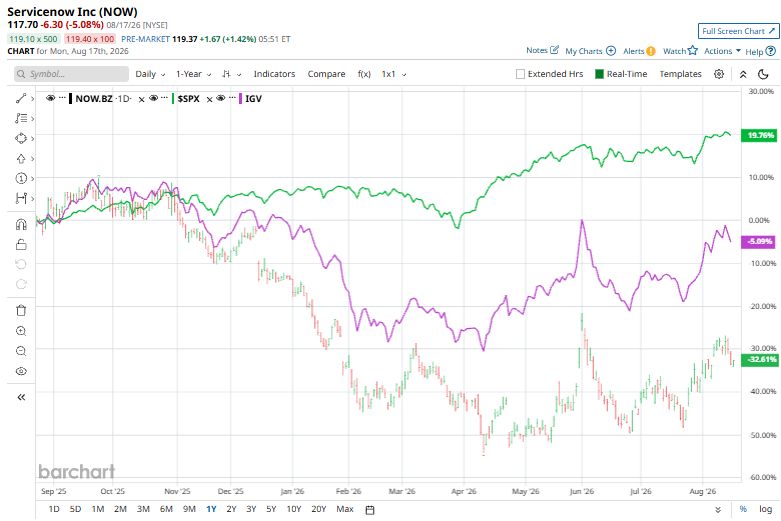Viewport: 781px width, 521px height.
Task: Select the 6M range tab
Action: (166, 509)
